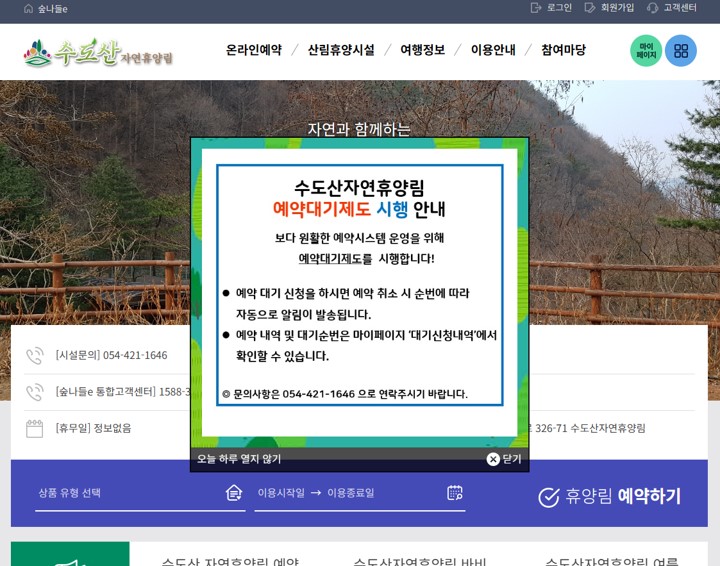Click the 숲나들e home icon

coord(28,8)
